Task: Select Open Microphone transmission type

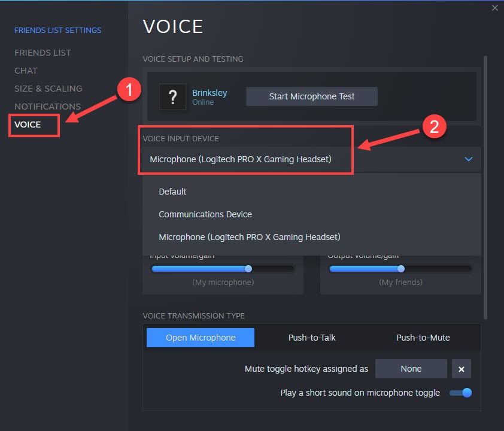Action: (201, 338)
